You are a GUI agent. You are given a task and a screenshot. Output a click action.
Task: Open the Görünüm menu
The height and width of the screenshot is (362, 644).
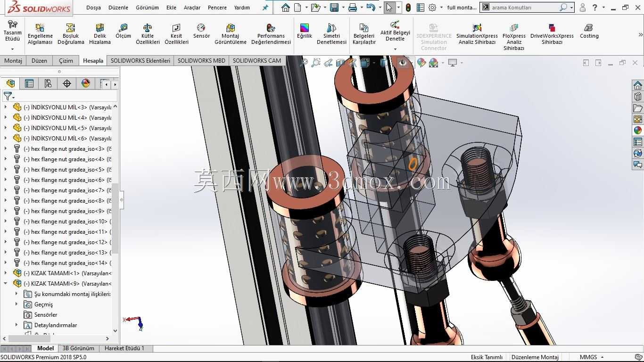[147, 8]
